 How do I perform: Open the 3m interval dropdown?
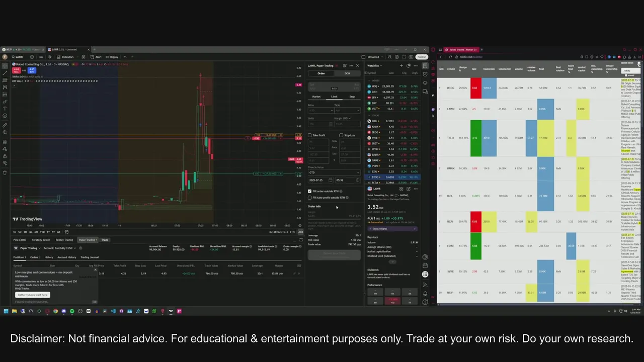pos(41,57)
